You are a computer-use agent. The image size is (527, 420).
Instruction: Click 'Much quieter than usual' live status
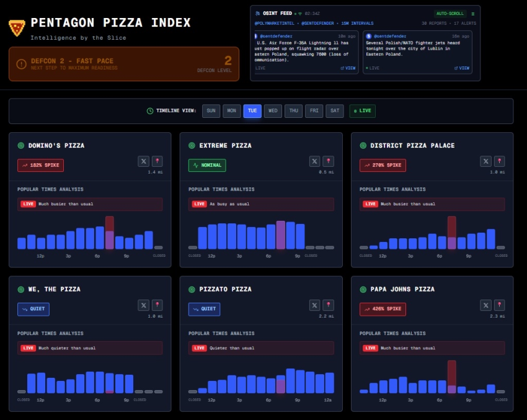[x=67, y=348]
